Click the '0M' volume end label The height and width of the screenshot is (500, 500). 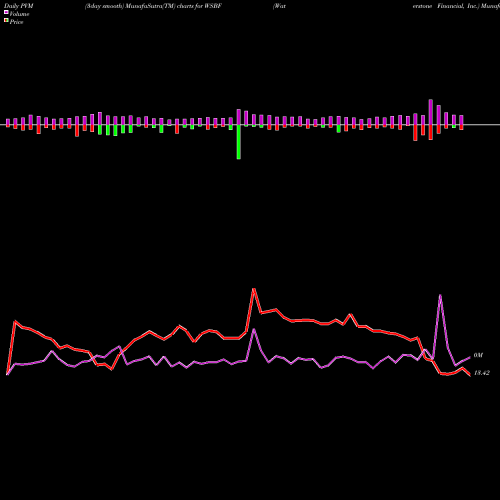pyautogui.click(x=478, y=355)
